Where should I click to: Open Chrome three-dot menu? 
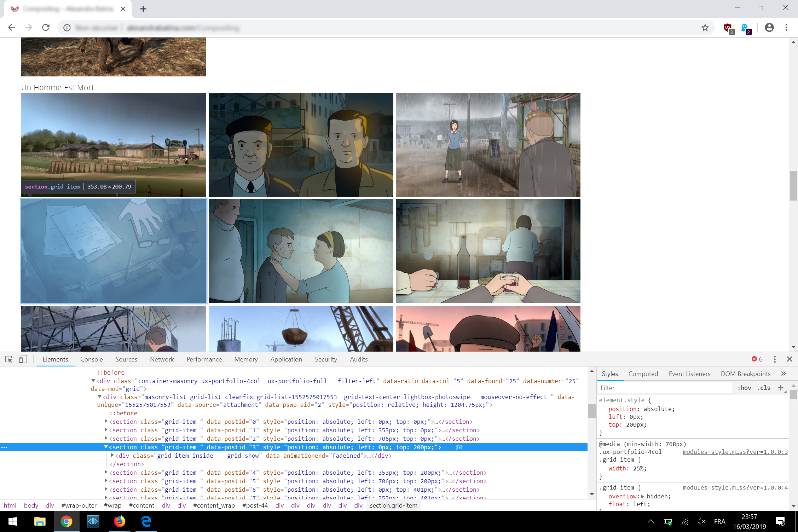786,28
